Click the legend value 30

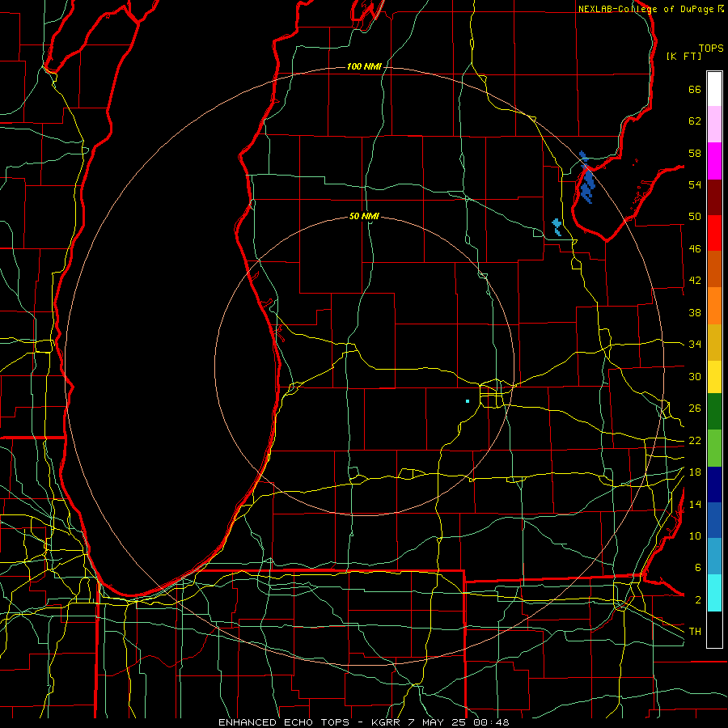(x=695, y=376)
